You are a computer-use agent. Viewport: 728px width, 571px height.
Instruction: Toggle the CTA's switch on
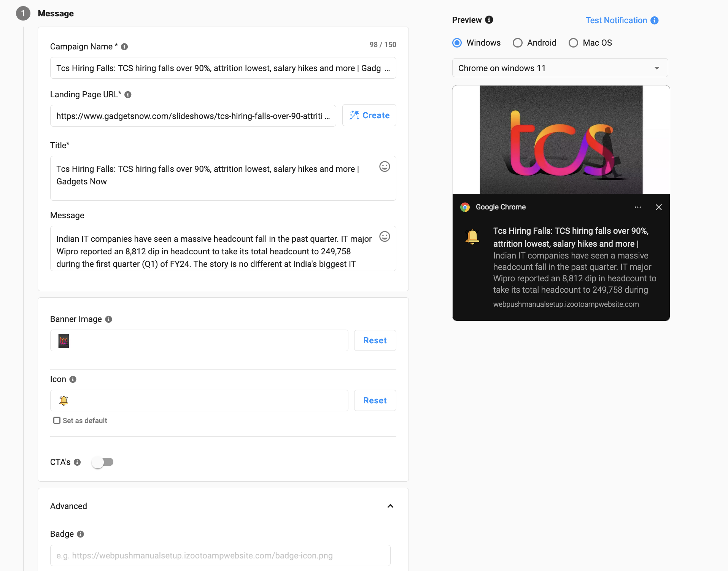pos(103,462)
